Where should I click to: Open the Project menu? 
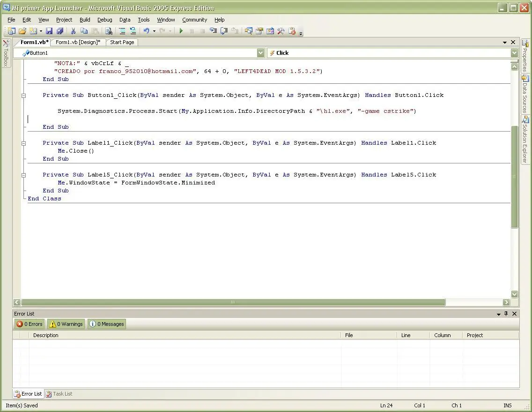(x=64, y=20)
